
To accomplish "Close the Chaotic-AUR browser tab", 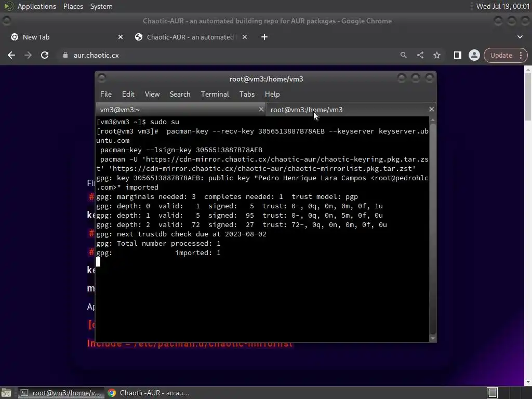I will point(245,37).
